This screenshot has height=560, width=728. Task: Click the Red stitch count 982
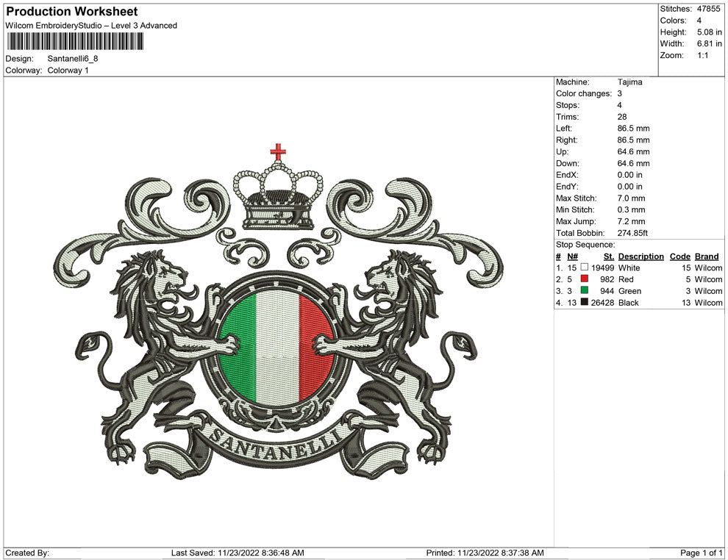(607, 279)
